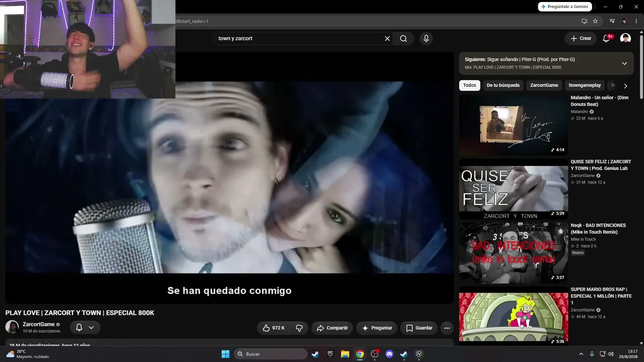Open SUPER MARIO BROS RAP title link

click(x=601, y=296)
